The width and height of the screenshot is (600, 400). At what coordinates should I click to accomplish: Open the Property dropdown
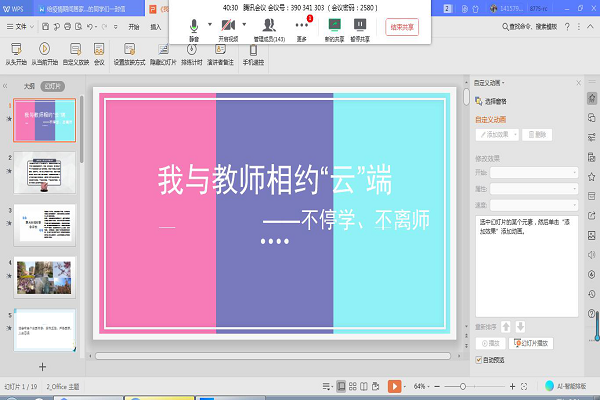(534, 189)
